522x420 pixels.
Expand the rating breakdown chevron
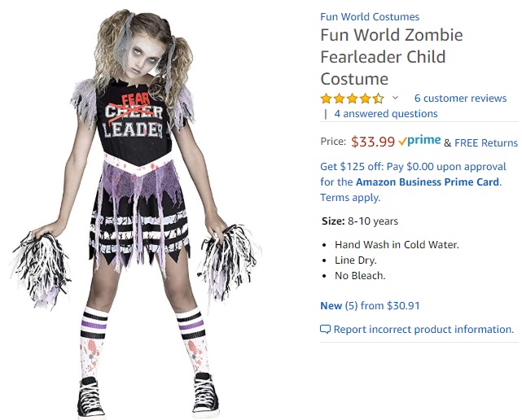pos(395,98)
